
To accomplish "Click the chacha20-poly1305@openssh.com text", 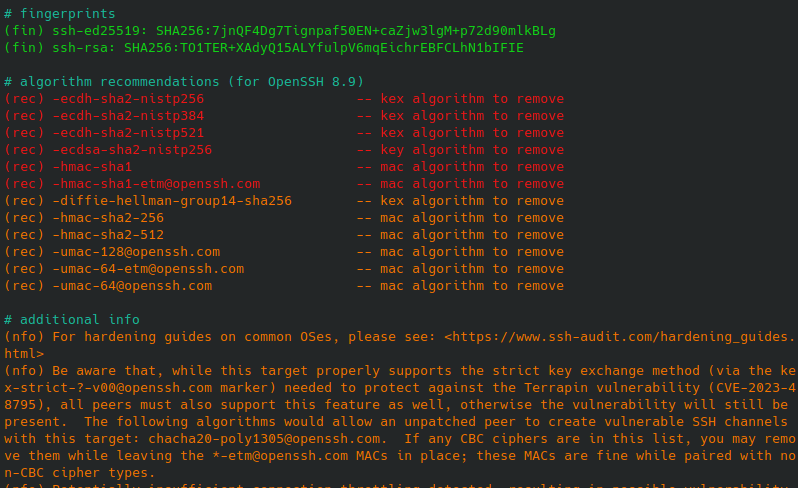I will click(x=268, y=439).
